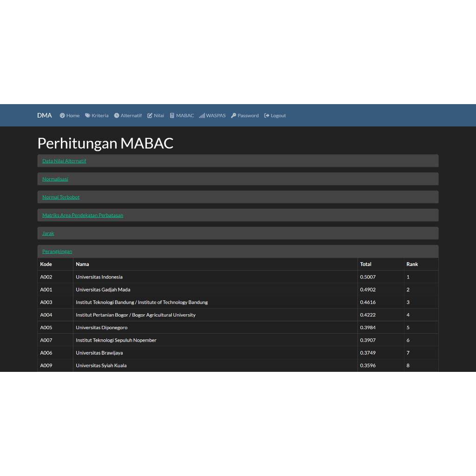Click code cell A009

click(x=55, y=365)
